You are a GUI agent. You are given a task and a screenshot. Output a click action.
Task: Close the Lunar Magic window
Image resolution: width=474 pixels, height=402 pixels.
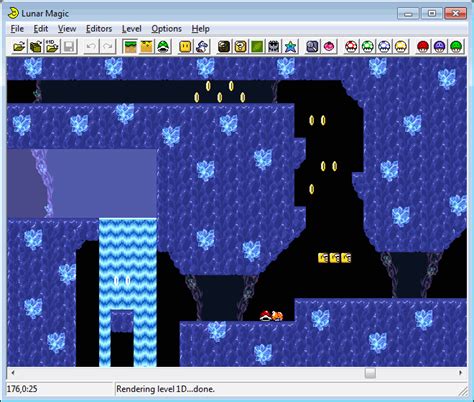tap(455, 13)
